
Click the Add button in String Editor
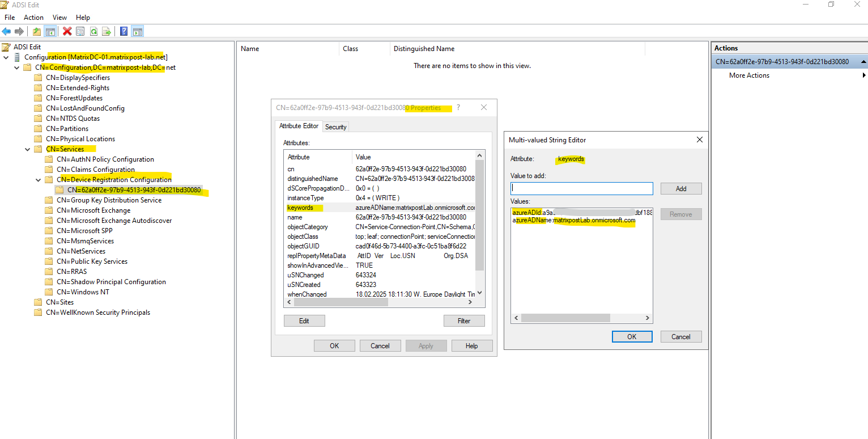(x=681, y=188)
